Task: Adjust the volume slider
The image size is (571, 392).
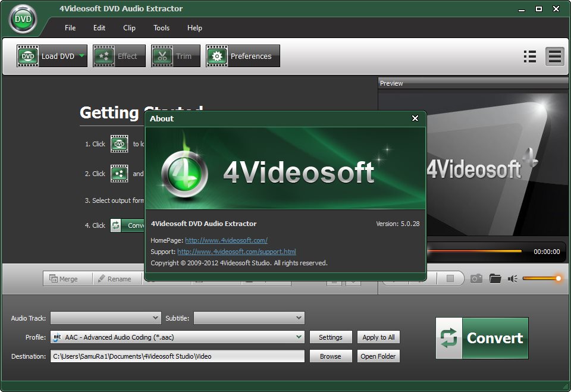Action: tap(542, 278)
